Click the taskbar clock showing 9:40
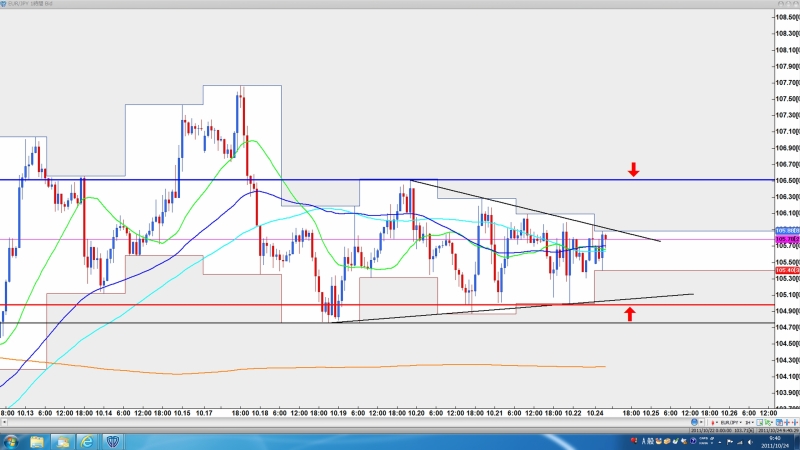This screenshot has width=800, height=450. coord(774,442)
